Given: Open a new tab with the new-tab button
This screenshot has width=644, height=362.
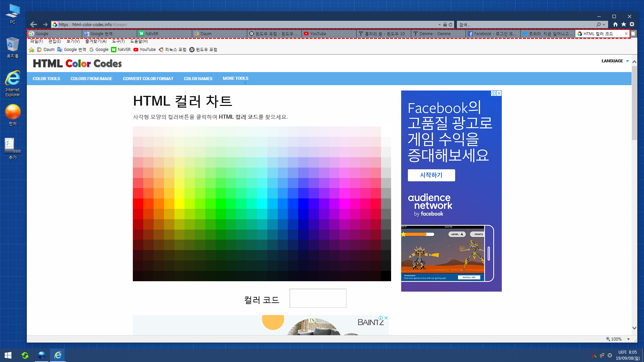Looking at the screenshot, I should [633, 34].
